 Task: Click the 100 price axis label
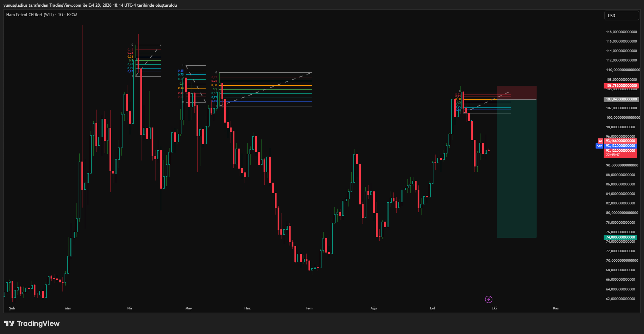click(x=623, y=118)
